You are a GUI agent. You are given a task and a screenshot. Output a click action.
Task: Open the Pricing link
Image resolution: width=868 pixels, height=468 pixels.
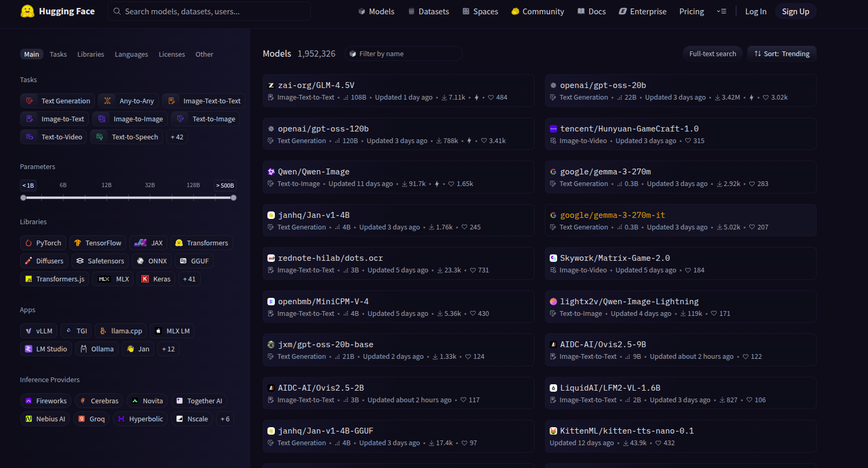[x=692, y=11]
